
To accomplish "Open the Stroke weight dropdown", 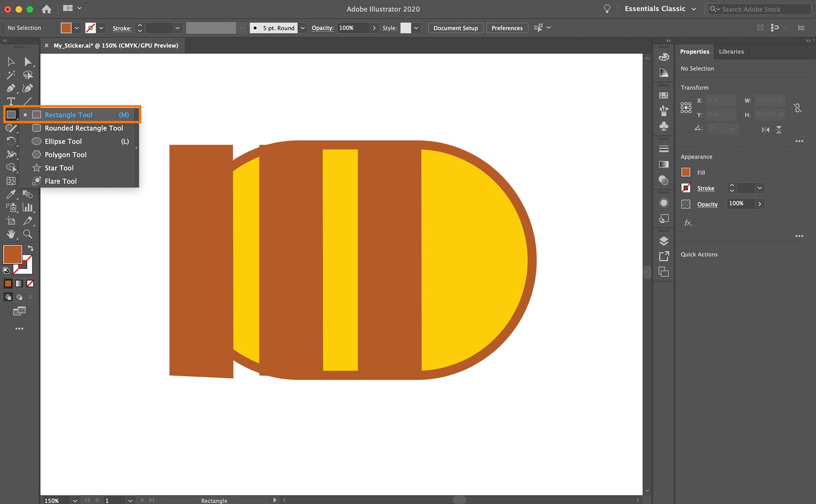I will (x=177, y=28).
